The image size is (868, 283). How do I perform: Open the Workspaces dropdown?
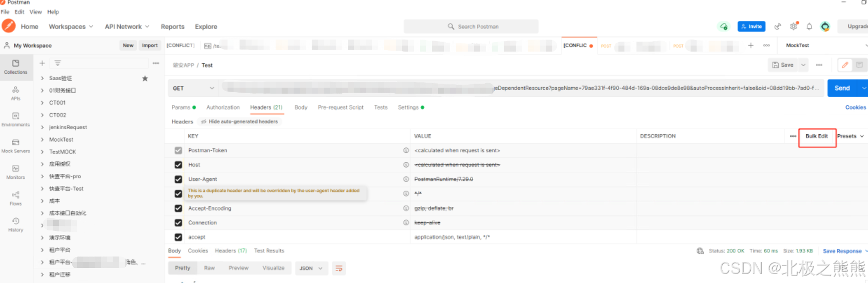pos(71,27)
